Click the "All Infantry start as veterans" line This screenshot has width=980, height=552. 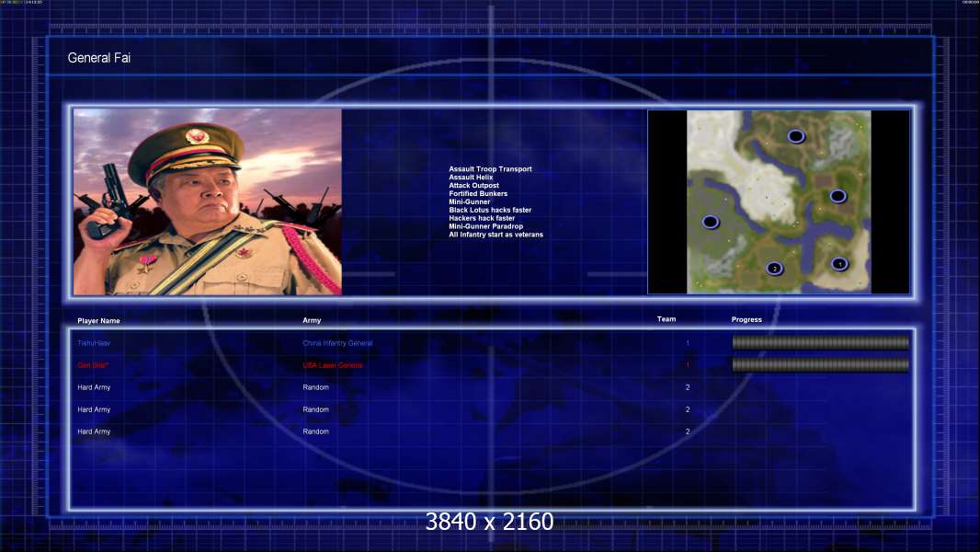point(496,234)
